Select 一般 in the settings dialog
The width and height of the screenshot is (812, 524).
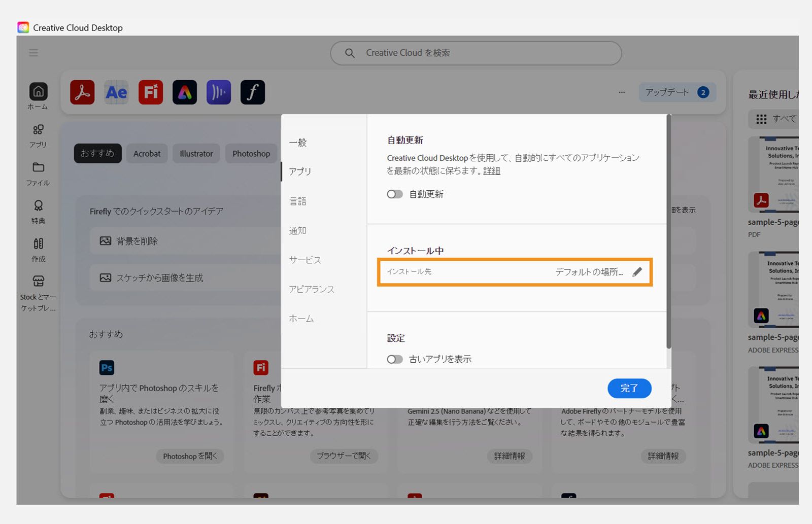[298, 143]
